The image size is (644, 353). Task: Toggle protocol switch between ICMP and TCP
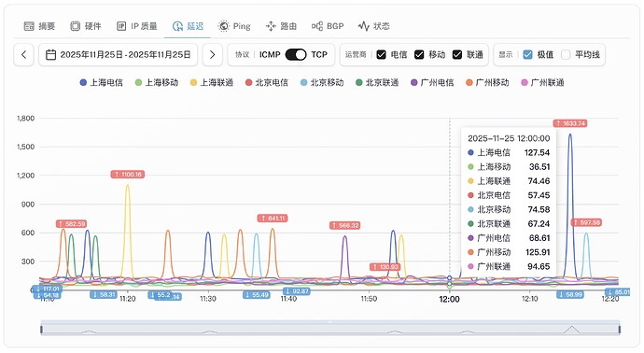(x=296, y=55)
